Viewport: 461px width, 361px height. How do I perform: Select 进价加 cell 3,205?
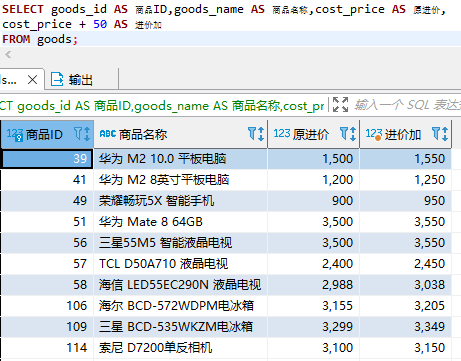click(x=405, y=306)
